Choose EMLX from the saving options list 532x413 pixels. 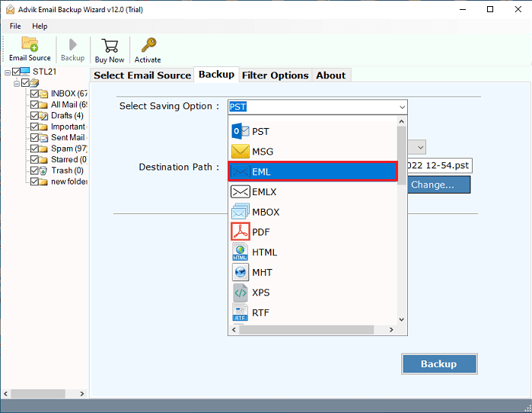[313, 191]
